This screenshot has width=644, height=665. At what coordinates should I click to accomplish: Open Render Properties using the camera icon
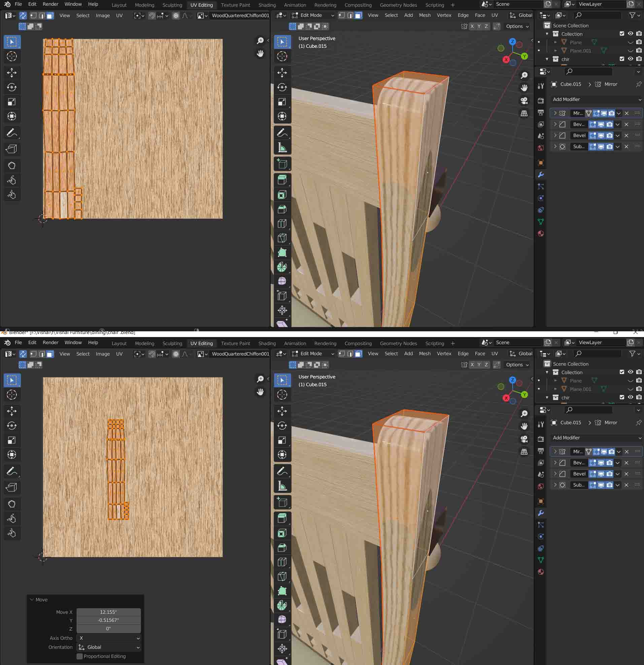point(541,100)
